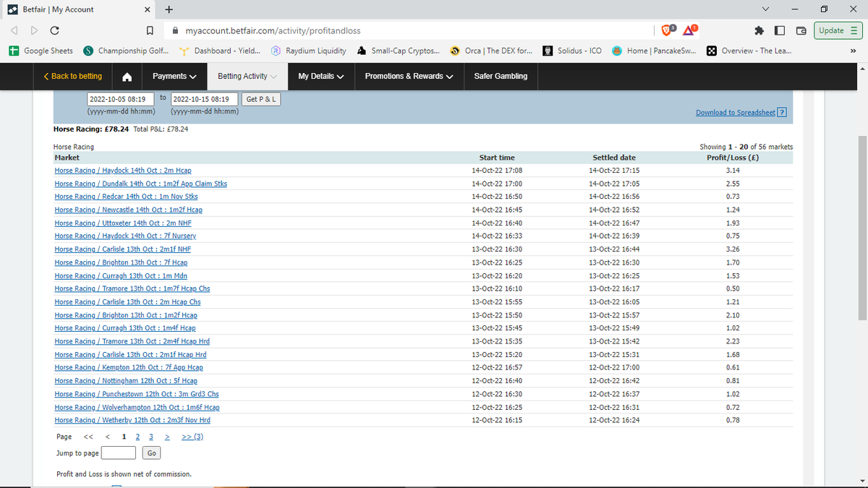868x488 pixels.
Task: Show more bookmarks with double chevron
Action: (x=853, y=51)
